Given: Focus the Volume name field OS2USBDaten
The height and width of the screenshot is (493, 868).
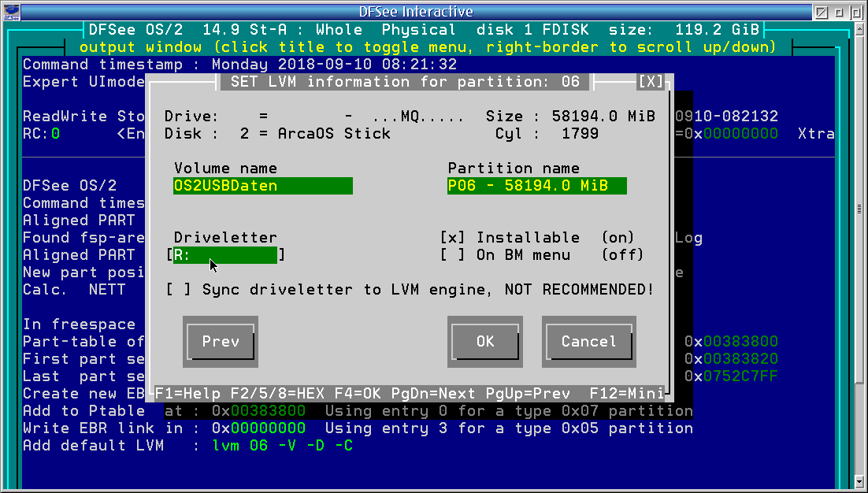Looking at the screenshot, I should (263, 185).
